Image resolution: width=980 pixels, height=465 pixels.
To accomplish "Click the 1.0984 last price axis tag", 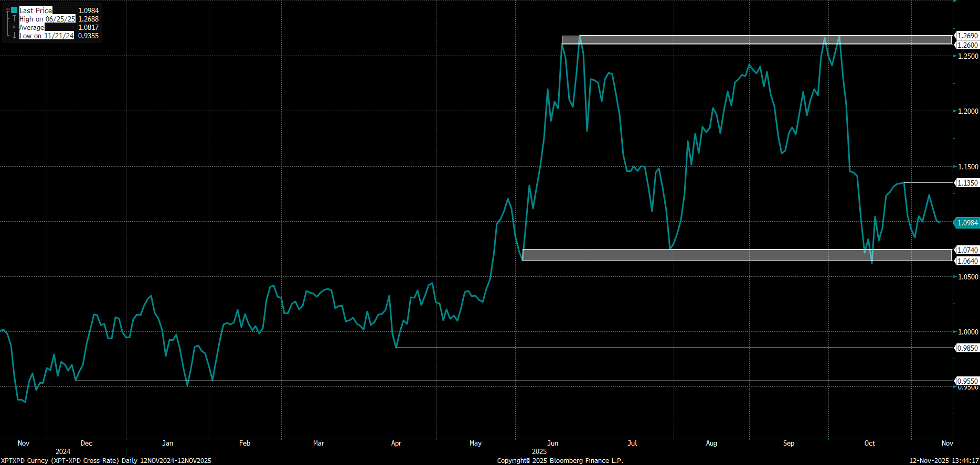I will pos(967,223).
